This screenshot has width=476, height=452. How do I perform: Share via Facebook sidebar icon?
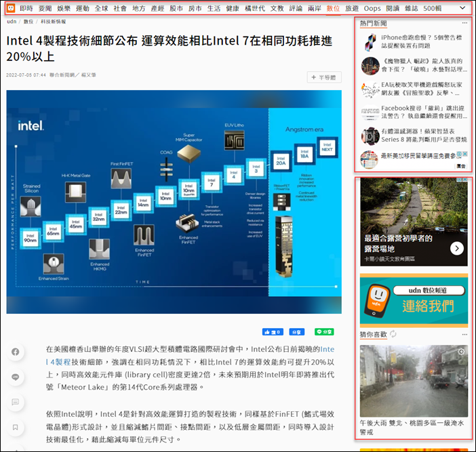coord(15,352)
